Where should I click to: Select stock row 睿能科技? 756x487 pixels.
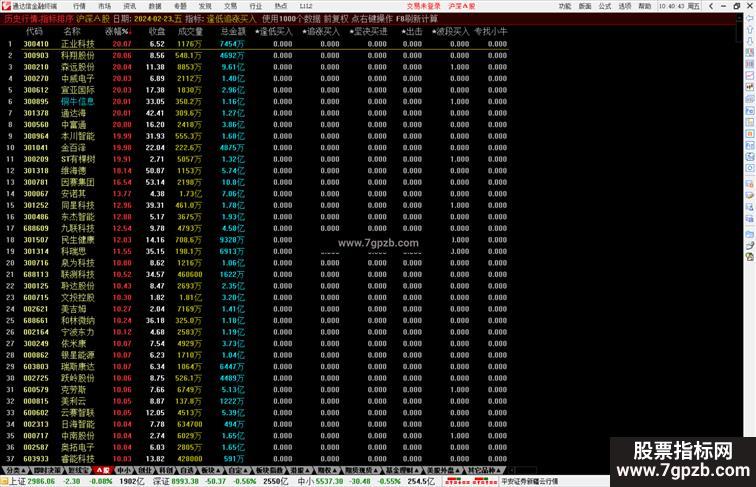(x=254, y=459)
